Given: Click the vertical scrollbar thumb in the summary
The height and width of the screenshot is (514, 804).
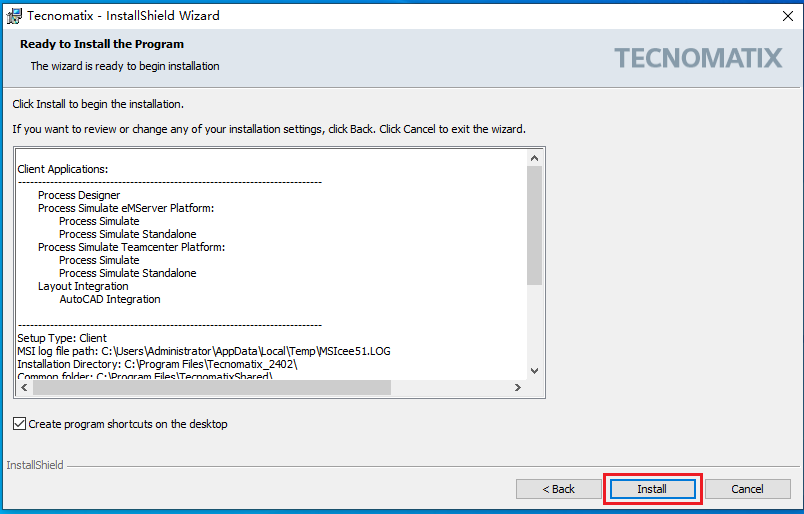Looking at the screenshot, I should (534, 225).
